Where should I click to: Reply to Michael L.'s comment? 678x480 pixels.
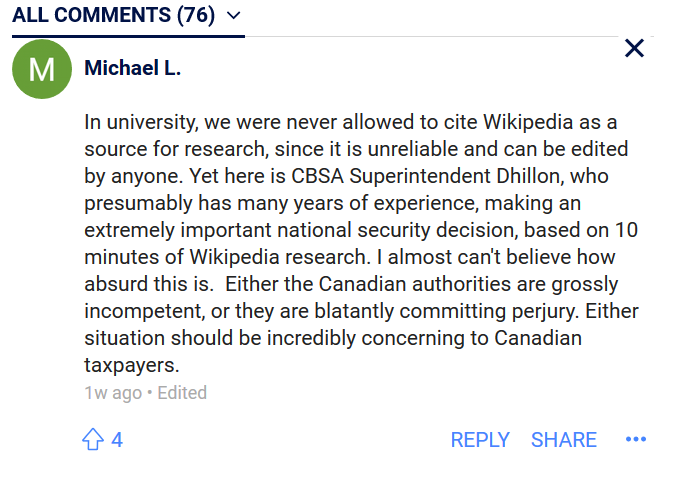point(480,440)
